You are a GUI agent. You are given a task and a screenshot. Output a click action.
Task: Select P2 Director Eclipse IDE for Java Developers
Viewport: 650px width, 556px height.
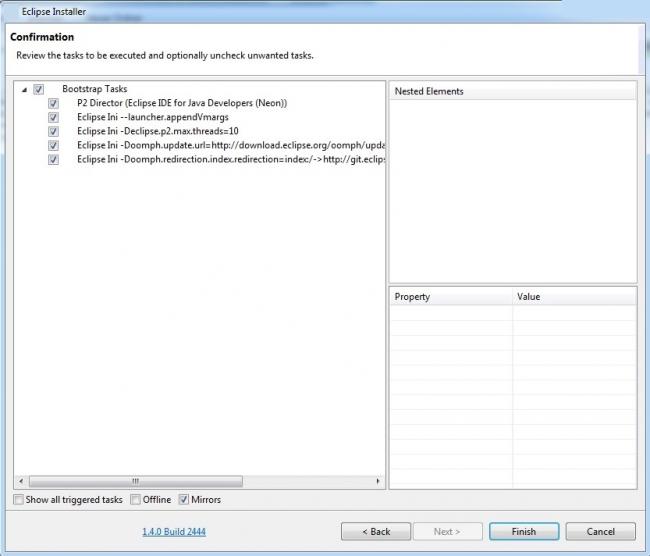(x=182, y=103)
